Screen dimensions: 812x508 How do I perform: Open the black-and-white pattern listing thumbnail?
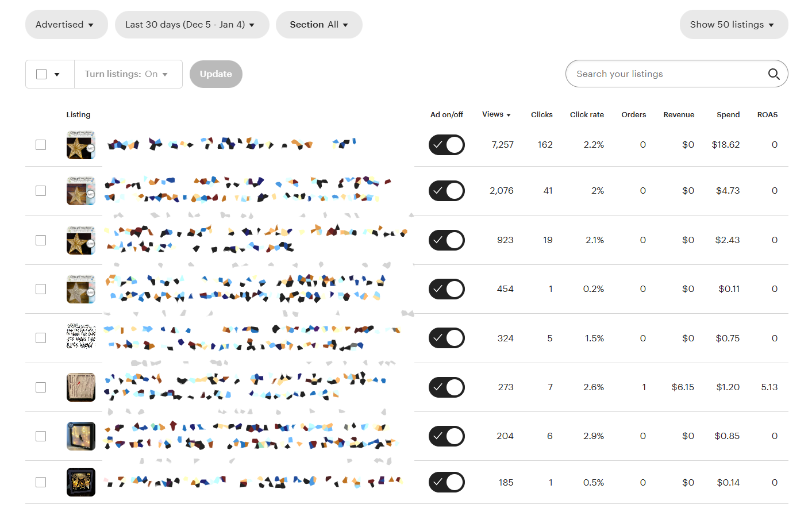(x=80, y=338)
